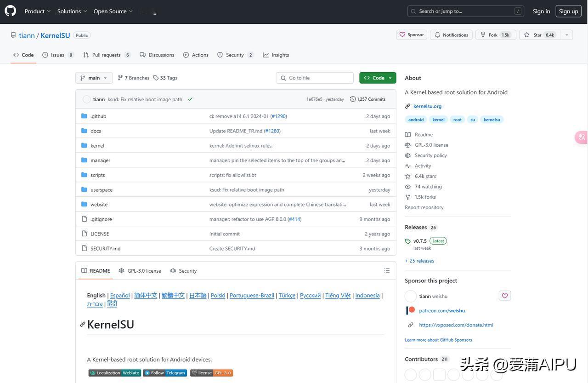Open the + 25 releases link
The image size is (588, 383).
point(419,261)
